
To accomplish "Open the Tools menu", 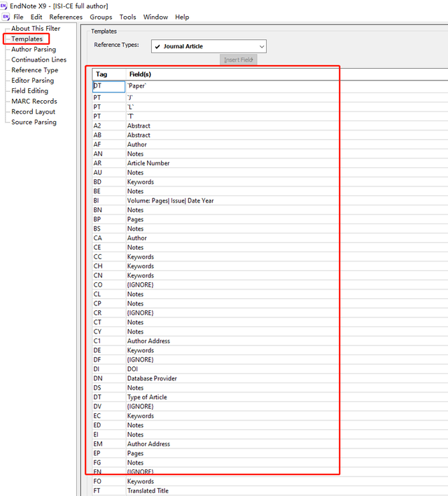I will (127, 17).
